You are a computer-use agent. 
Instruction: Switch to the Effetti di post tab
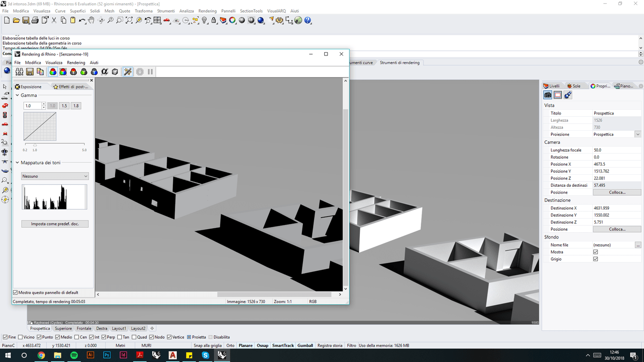pyautogui.click(x=71, y=87)
